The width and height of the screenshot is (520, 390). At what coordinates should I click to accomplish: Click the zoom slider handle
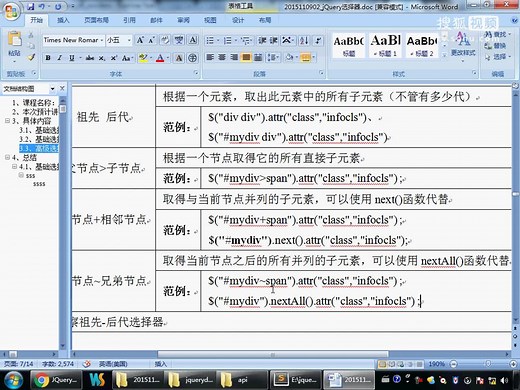(488, 364)
